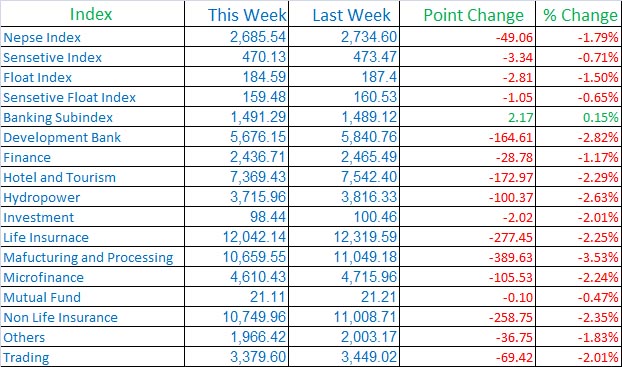Select the Mutual Fund row label
The image size is (622, 367).
coord(42,297)
